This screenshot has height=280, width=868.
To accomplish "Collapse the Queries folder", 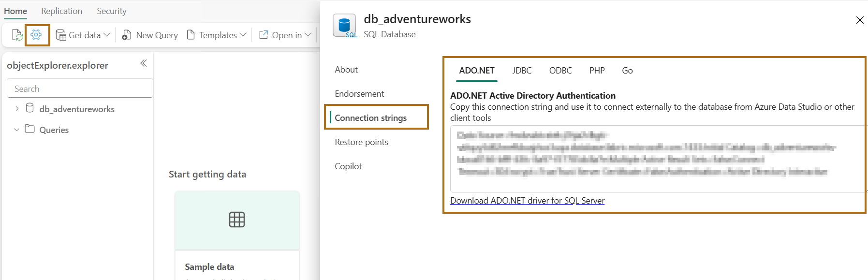I will point(17,130).
